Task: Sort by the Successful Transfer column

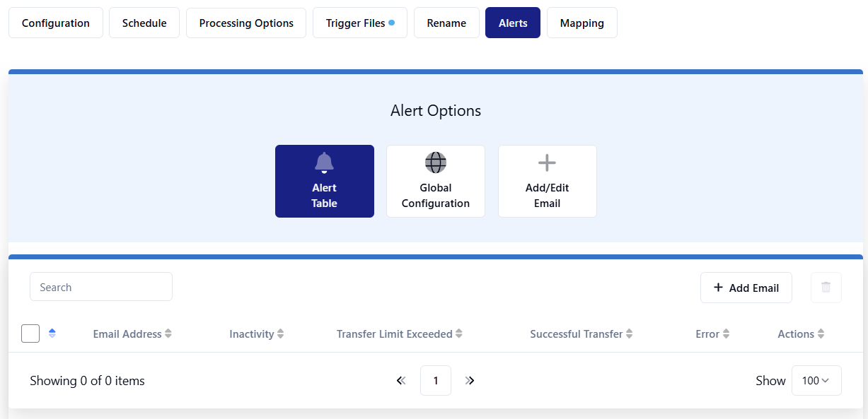Action: [x=630, y=334]
